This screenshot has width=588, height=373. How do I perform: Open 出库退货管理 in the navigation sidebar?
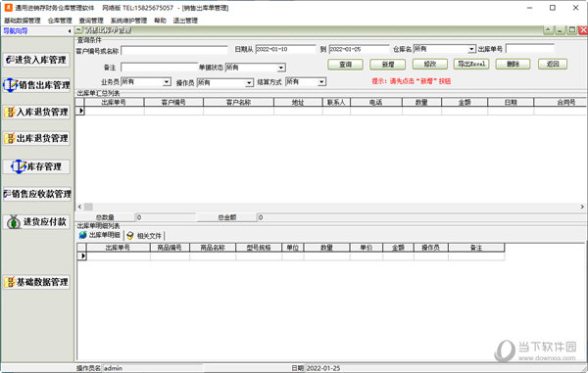pyautogui.click(x=37, y=138)
